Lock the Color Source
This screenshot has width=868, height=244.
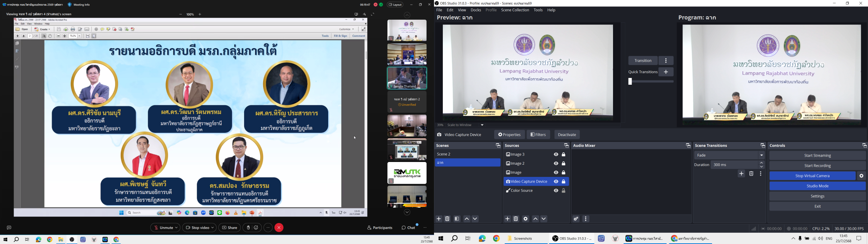[564, 191]
